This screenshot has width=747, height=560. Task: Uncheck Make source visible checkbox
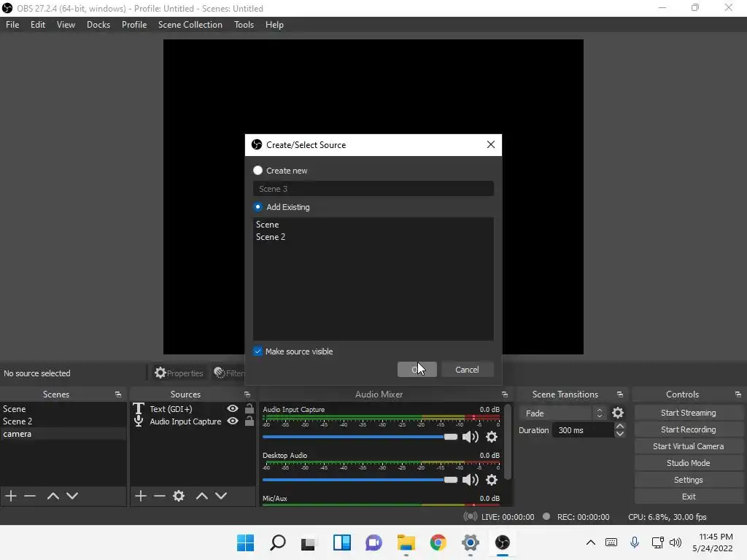coord(258,351)
